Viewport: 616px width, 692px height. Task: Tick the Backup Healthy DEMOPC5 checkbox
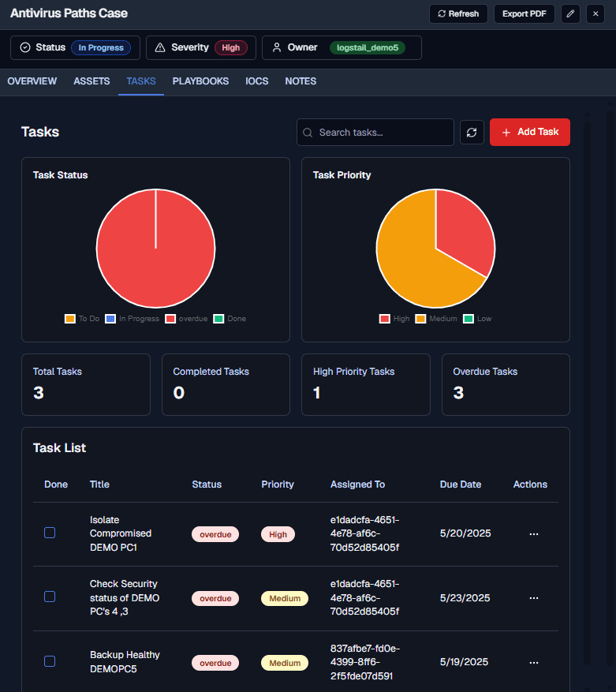50,661
